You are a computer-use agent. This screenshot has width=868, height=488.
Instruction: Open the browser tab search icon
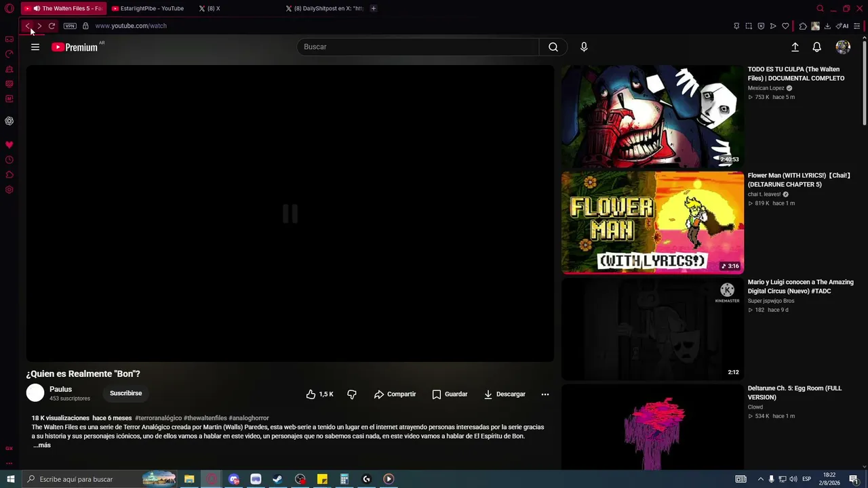820,8
